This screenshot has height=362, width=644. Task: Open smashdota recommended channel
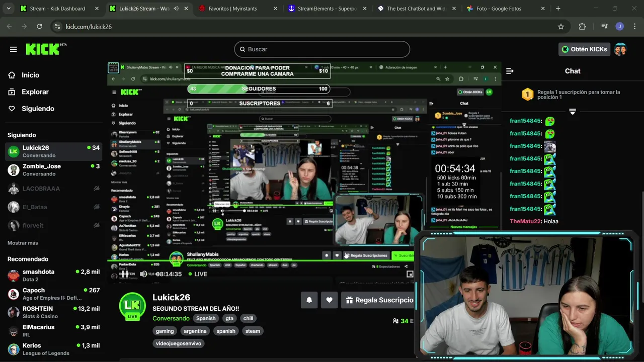coord(53,276)
